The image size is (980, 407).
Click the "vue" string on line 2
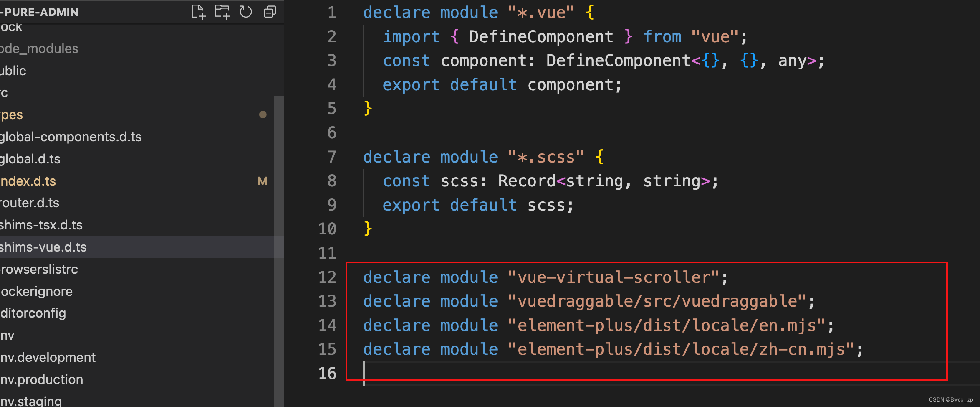point(715,37)
